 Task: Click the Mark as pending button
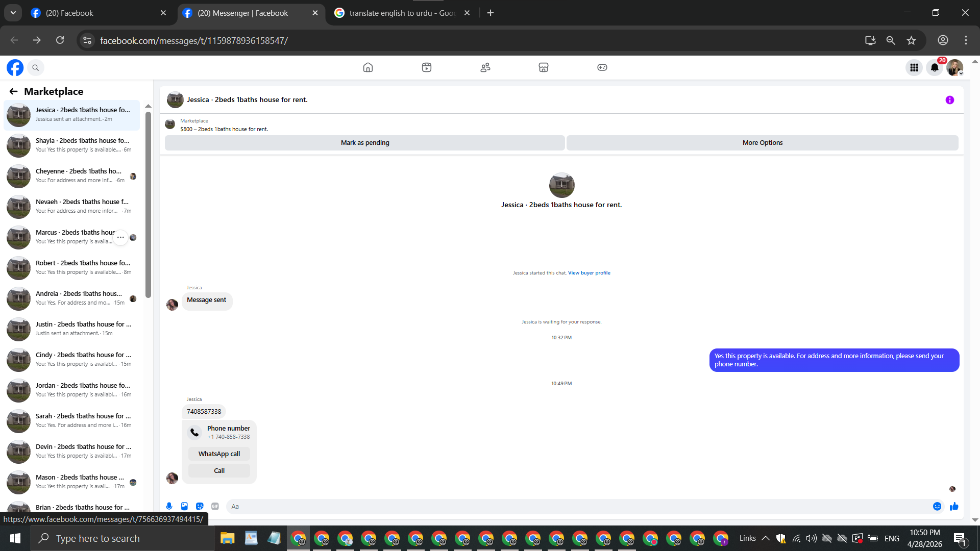[365, 143]
